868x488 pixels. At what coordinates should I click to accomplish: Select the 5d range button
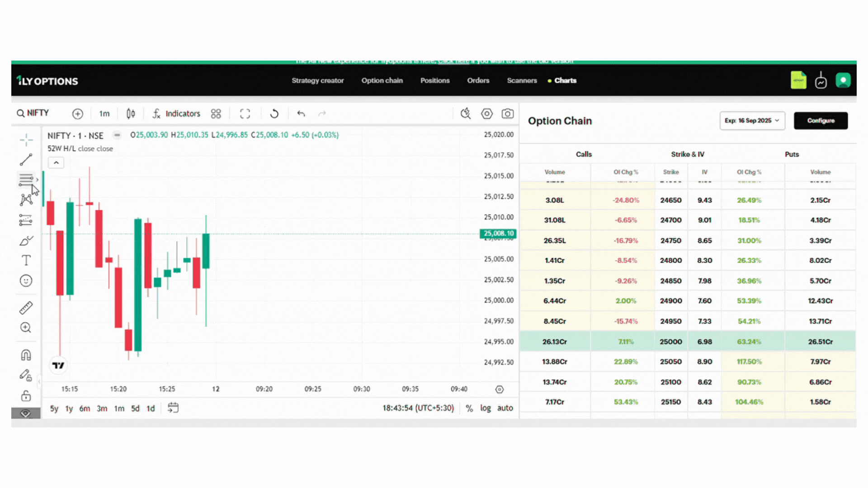tap(135, 408)
